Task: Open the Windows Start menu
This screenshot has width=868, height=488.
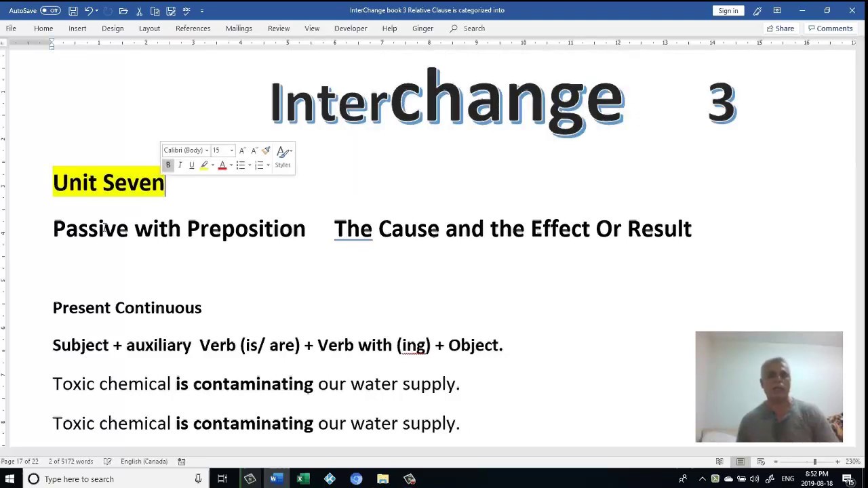Action: (9, 479)
